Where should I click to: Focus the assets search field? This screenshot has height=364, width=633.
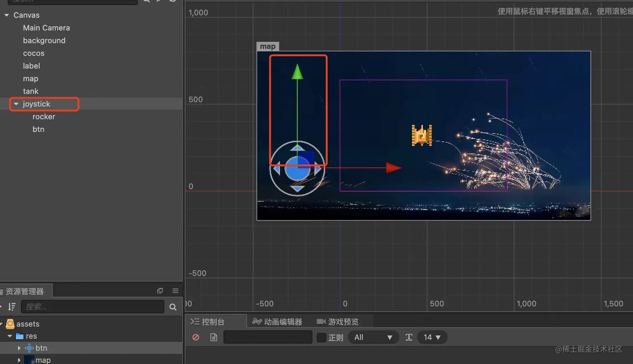click(93, 307)
